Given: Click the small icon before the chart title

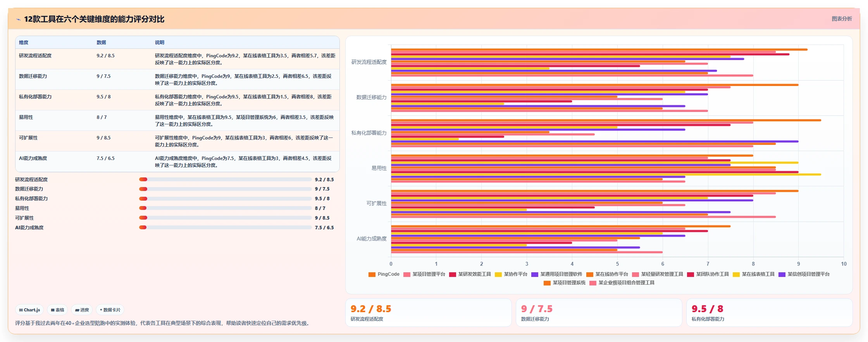Looking at the screenshot, I should tap(18, 19).
